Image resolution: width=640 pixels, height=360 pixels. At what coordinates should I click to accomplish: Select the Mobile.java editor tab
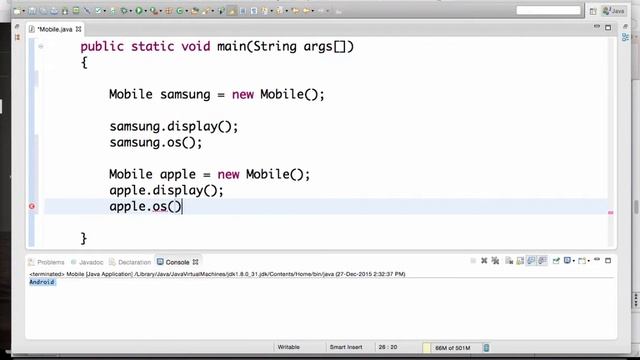(55, 29)
